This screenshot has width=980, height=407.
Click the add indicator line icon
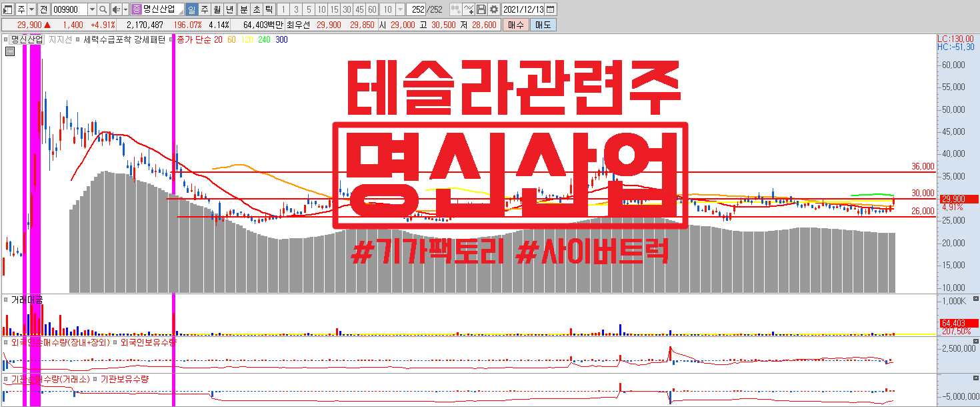point(469,9)
